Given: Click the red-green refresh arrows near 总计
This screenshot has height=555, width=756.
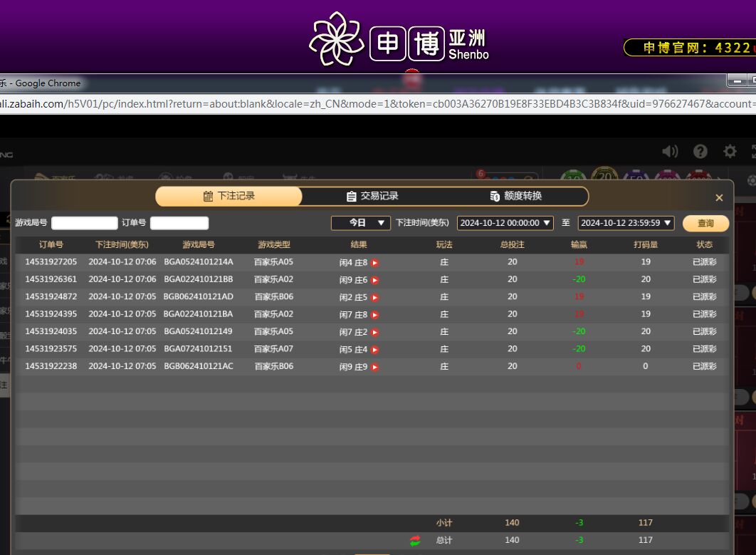Looking at the screenshot, I should [x=415, y=541].
